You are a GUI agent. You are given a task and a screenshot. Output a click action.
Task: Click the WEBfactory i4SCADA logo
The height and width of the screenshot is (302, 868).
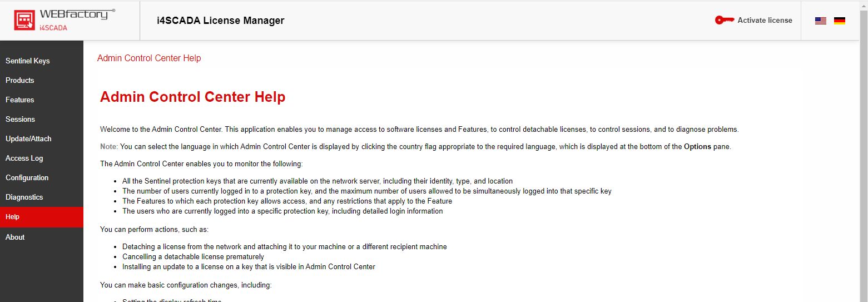click(x=65, y=20)
